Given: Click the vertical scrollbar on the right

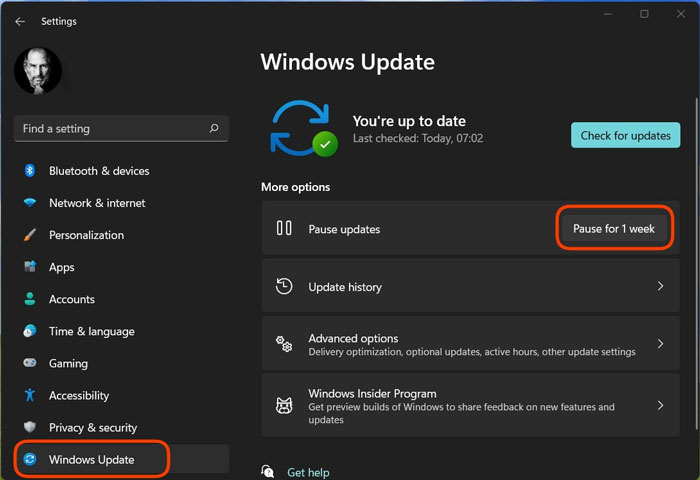Looking at the screenshot, I should point(696,263).
